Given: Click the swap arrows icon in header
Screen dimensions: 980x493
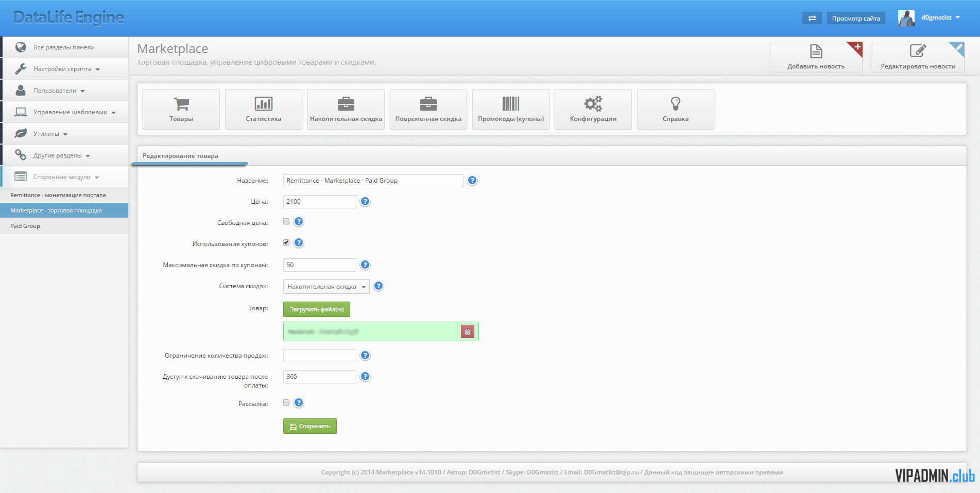Looking at the screenshot, I should click(812, 18).
